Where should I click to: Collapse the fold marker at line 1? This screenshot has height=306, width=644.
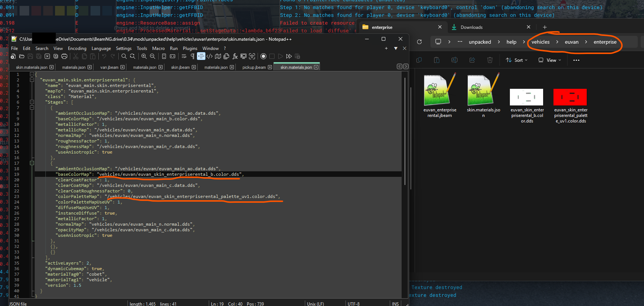point(32,74)
